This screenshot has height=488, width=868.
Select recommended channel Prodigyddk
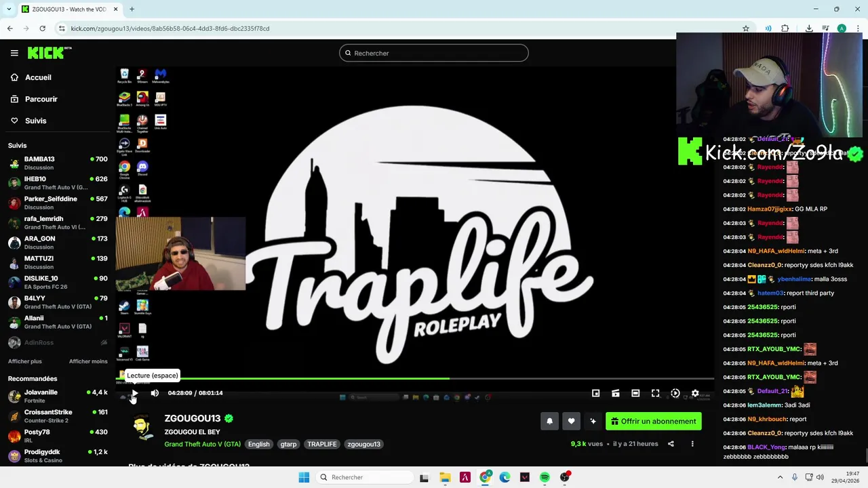pos(58,455)
